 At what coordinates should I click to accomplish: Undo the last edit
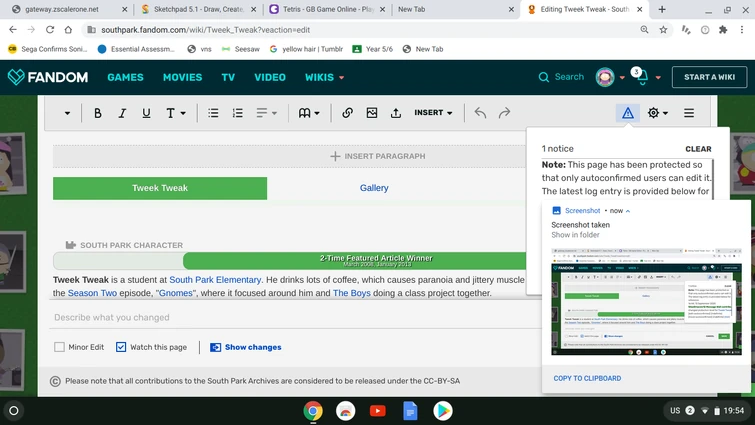click(x=480, y=113)
